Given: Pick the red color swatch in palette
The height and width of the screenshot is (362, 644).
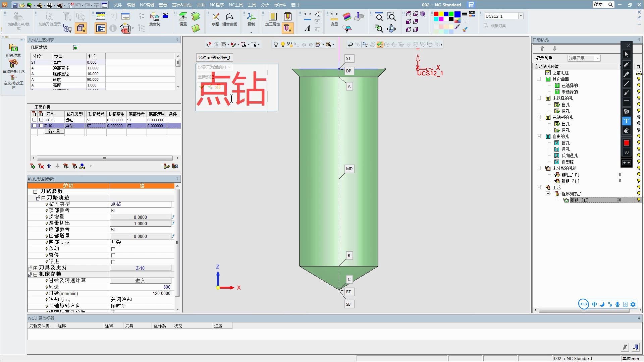Looking at the screenshot, I should point(436,14).
